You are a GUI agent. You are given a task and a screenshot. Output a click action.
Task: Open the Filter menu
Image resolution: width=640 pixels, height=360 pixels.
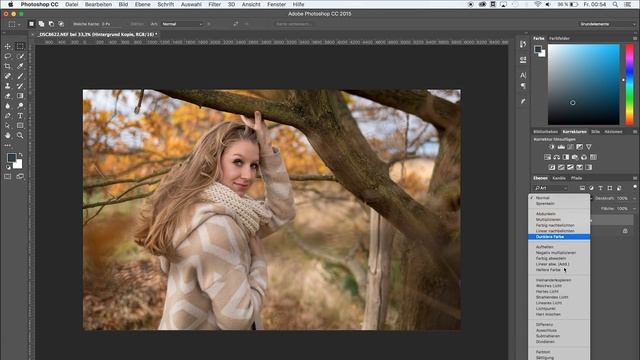pos(214,4)
